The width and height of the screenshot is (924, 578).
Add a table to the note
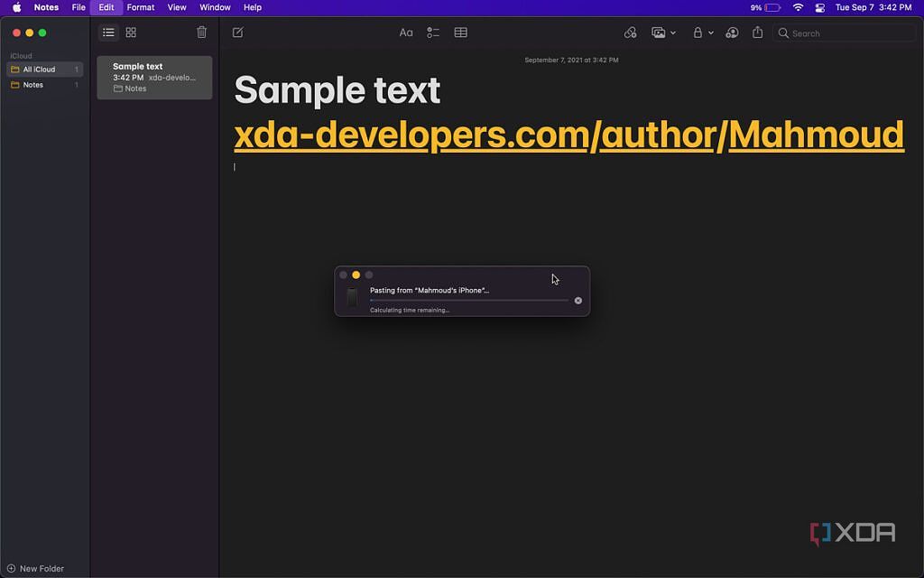[x=460, y=33]
